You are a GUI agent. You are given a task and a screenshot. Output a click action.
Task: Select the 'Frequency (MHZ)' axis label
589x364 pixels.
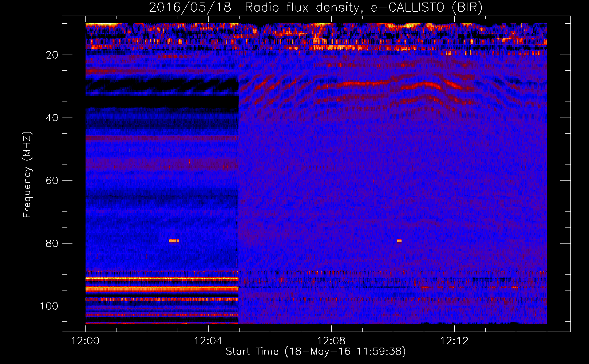27,175
